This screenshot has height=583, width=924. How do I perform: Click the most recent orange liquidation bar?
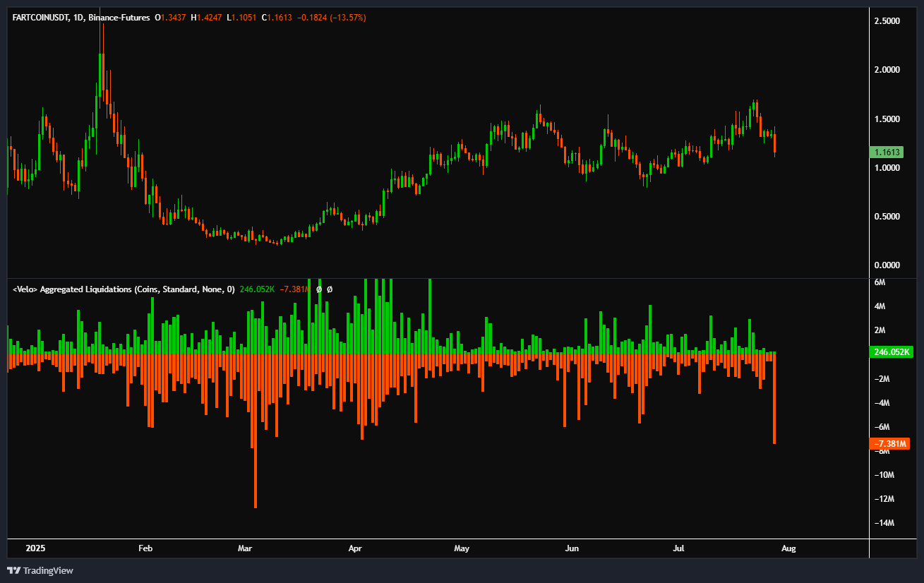tap(774, 399)
